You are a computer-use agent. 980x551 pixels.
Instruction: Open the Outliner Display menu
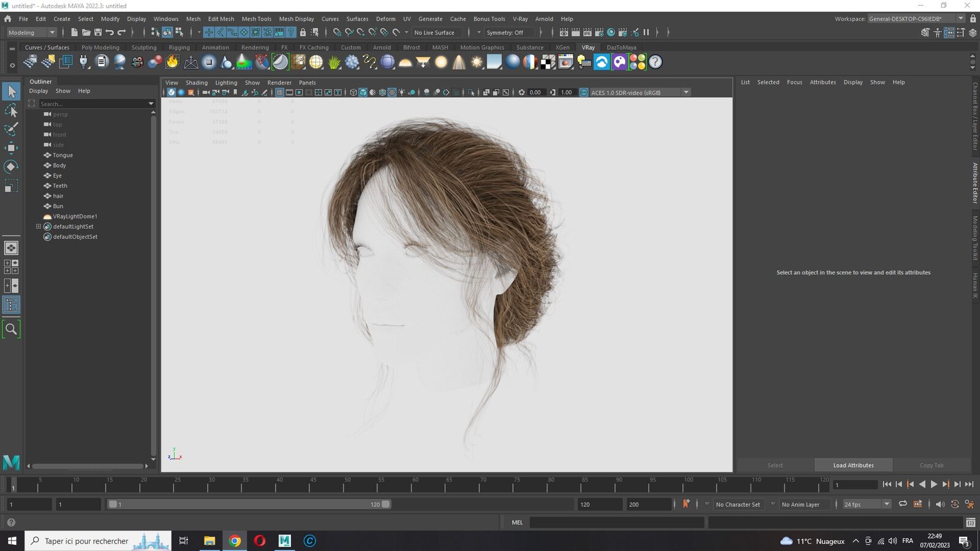click(39, 91)
